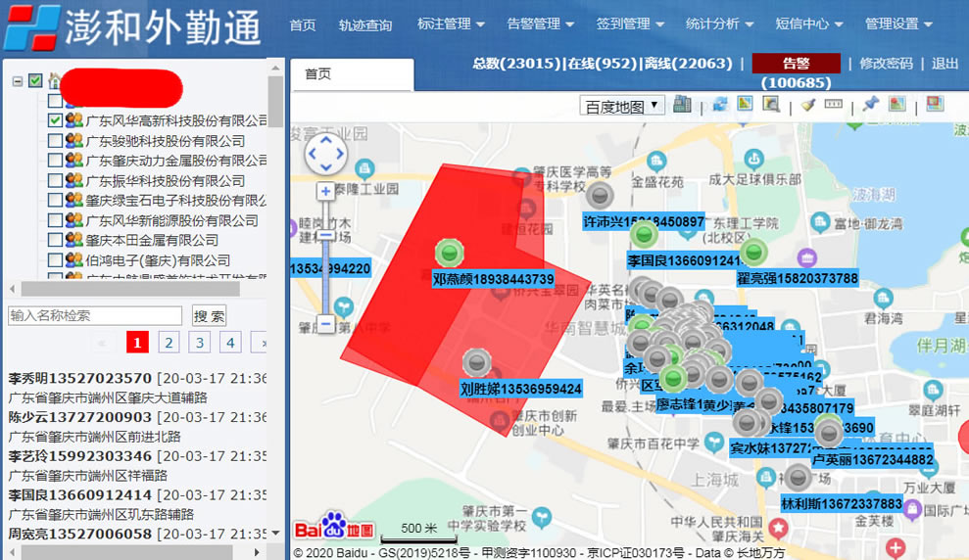Viewport: 969px width, 560px height.
Task: Click in the 输入名称检索 search field
Action: point(95,315)
